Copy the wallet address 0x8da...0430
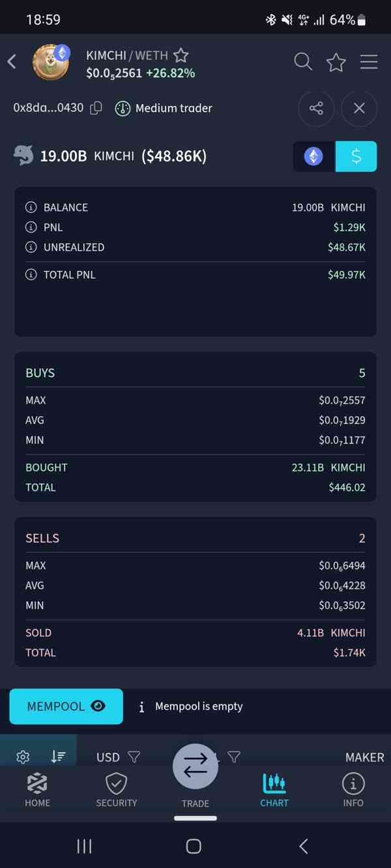 (x=96, y=108)
